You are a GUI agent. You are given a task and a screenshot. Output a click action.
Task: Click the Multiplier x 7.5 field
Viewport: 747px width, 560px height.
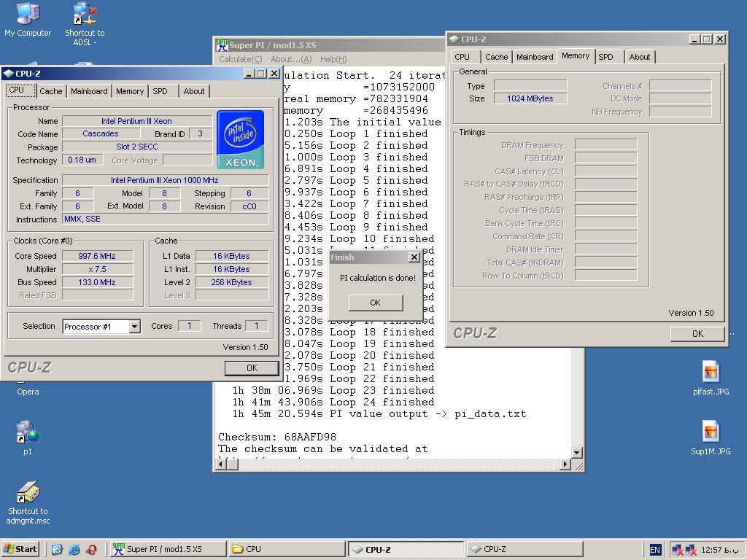[97, 269]
